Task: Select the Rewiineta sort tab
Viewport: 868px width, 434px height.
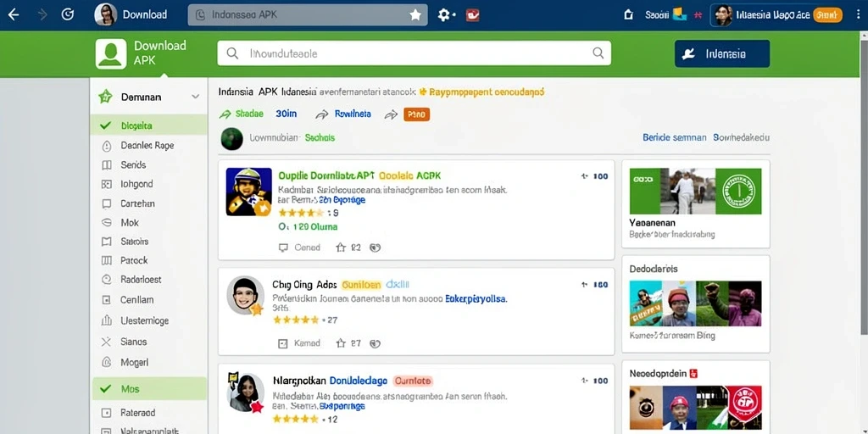Action: [353, 114]
